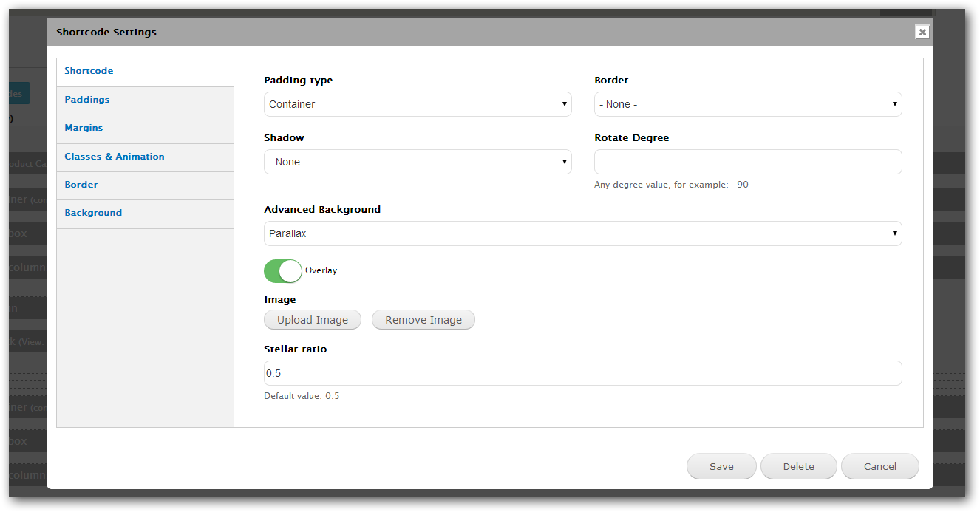This screenshot has height=512, width=980.
Task: Click the Delete button
Action: pyautogui.click(x=798, y=466)
